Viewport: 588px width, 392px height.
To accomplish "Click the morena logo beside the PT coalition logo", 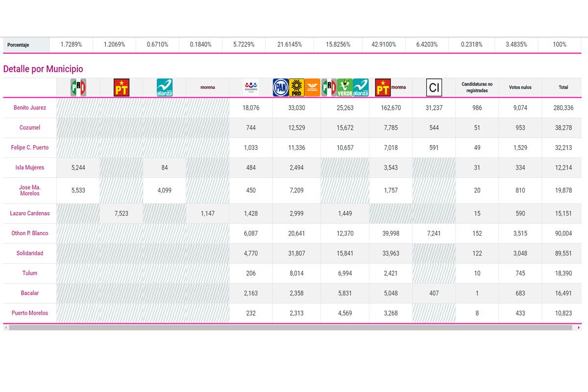I will coord(398,87).
